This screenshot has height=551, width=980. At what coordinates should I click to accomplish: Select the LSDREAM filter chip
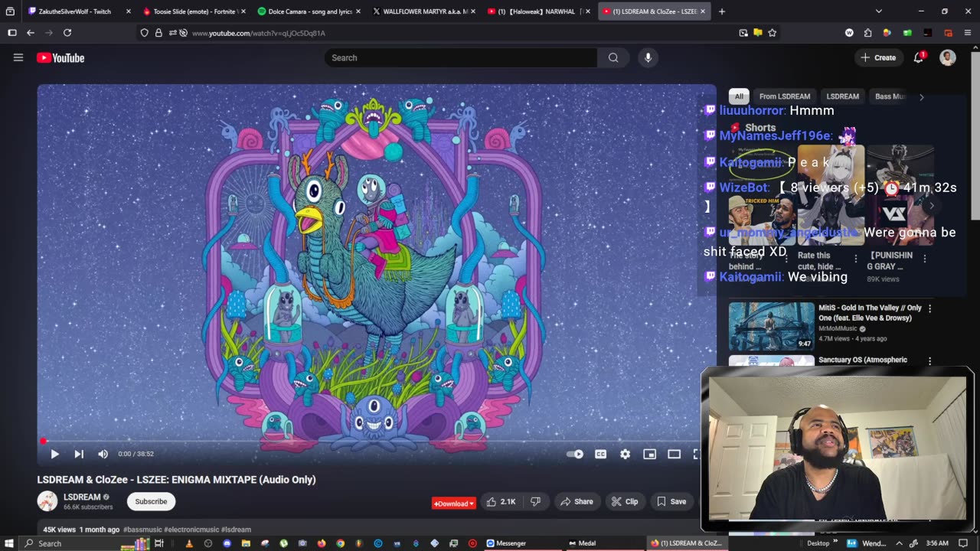point(842,96)
